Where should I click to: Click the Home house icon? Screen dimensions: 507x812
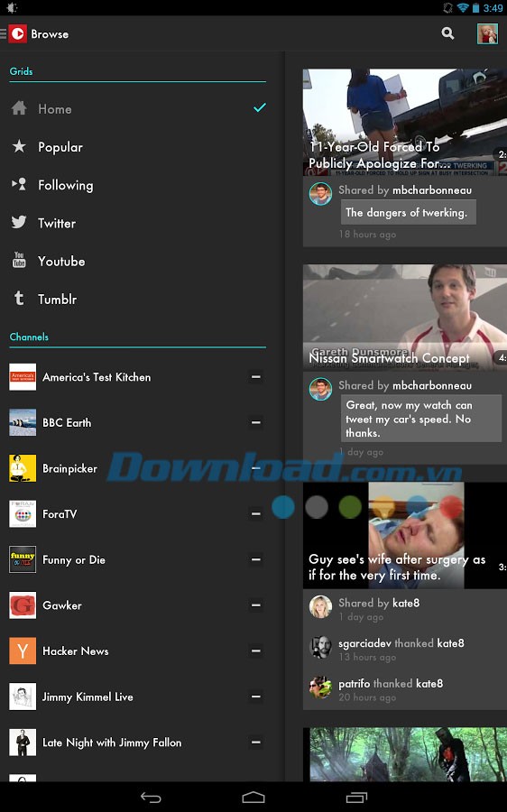[x=19, y=108]
